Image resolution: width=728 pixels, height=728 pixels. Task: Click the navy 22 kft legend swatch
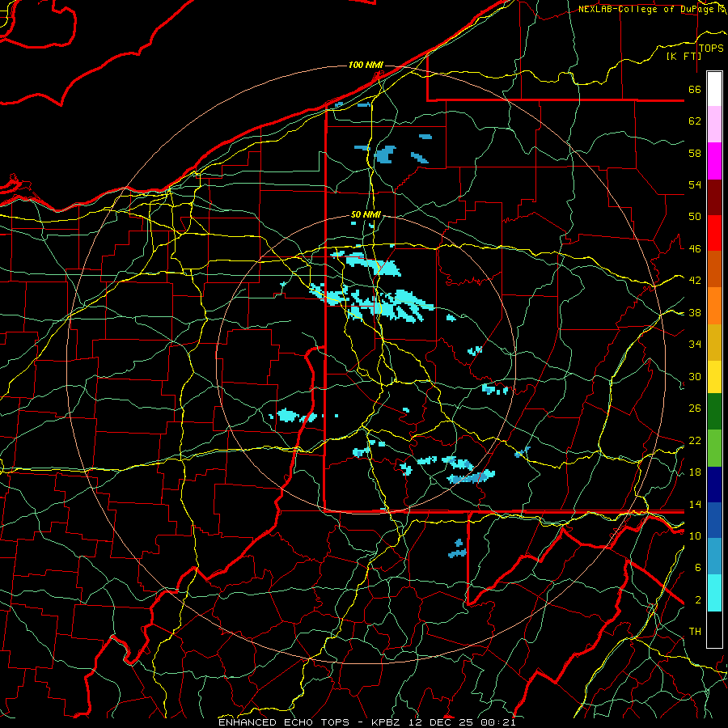(714, 485)
